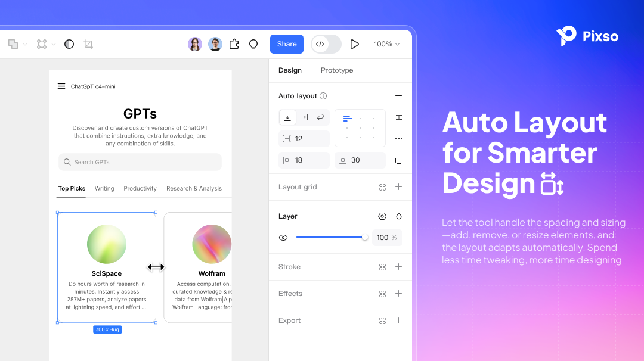Select the component frame tool icon
The width and height of the screenshot is (644, 361).
pyautogui.click(x=42, y=44)
